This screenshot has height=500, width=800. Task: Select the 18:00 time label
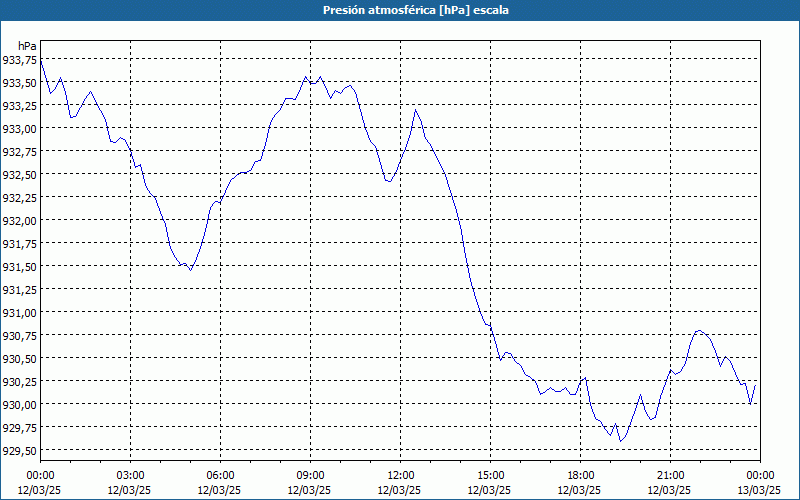coord(580,476)
